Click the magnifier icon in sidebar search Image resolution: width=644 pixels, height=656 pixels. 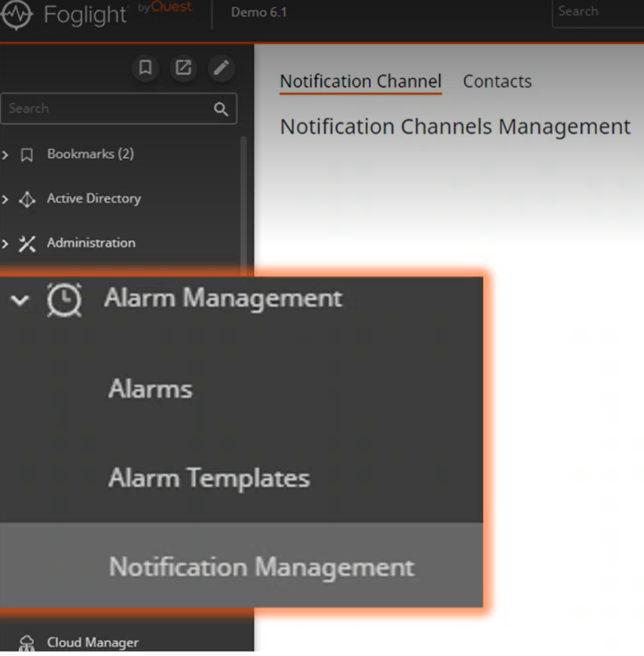221,109
